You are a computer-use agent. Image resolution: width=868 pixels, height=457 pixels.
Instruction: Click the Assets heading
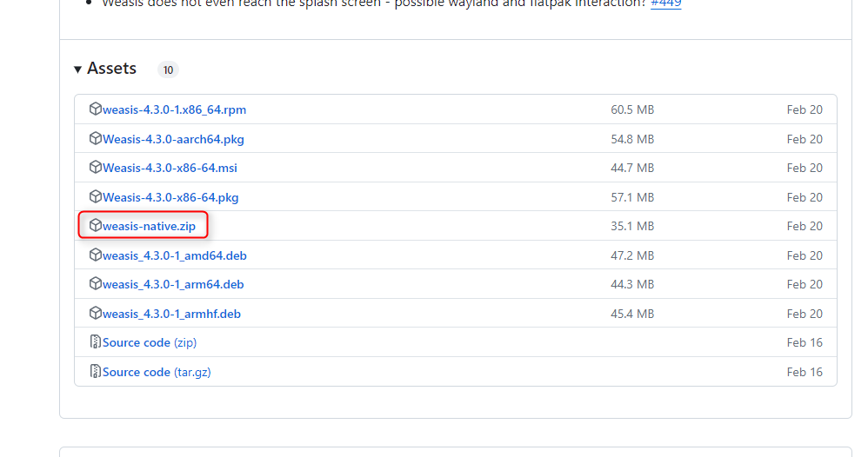(x=111, y=68)
